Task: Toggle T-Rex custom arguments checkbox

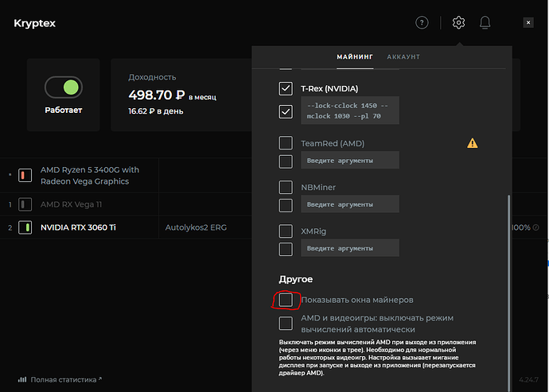Action: (286, 111)
